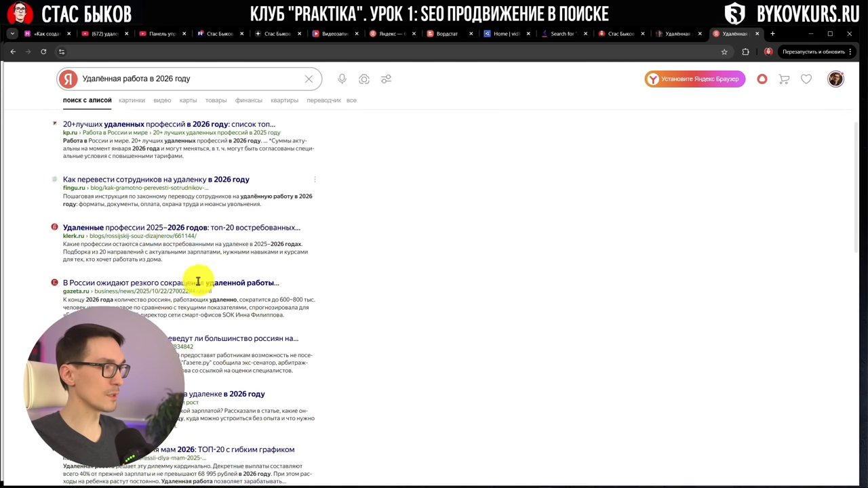Open the переводчик search category
Screen dimensions: 868x488
(x=323, y=100)
